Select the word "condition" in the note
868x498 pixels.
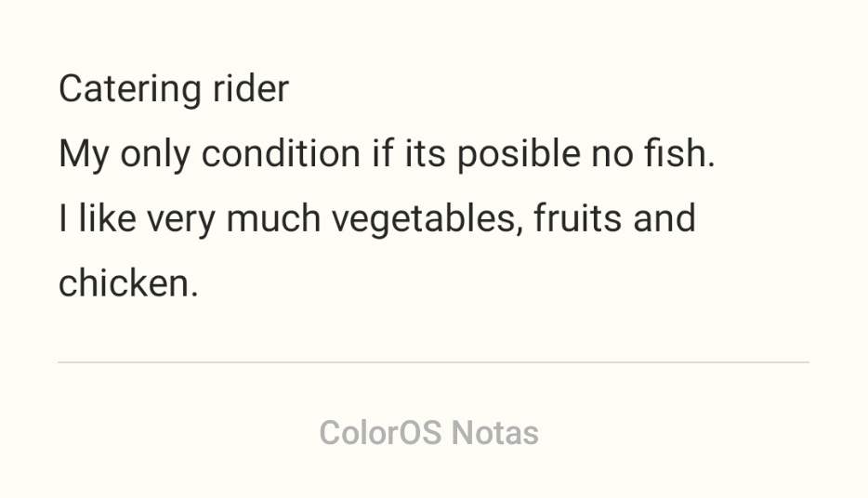281,153
